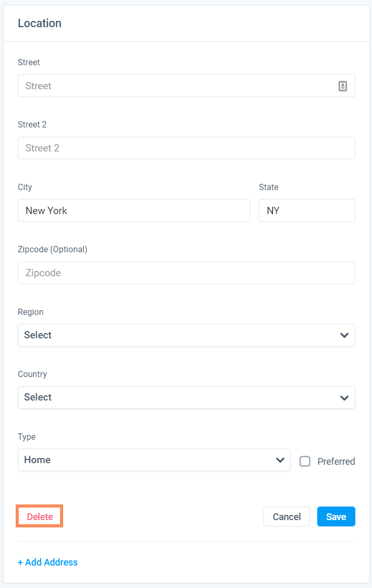Click the Type dropdown chevron arrow
The image size is (372, 588).
tap(280, 460)
